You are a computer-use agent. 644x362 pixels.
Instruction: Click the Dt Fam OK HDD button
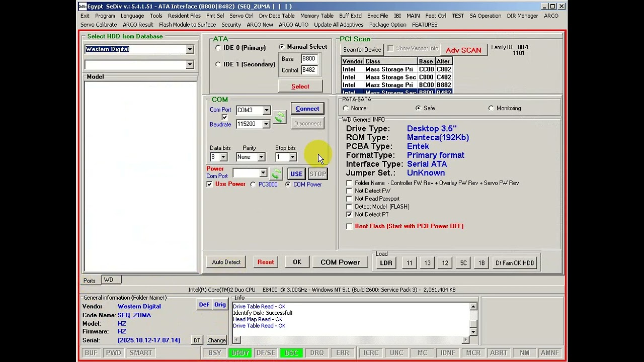515,263
